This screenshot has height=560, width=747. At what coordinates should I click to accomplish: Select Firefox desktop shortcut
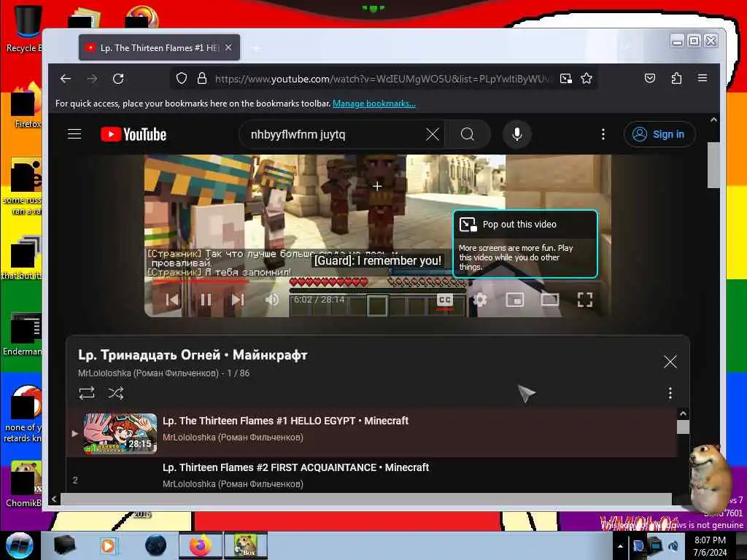[26, 106]
